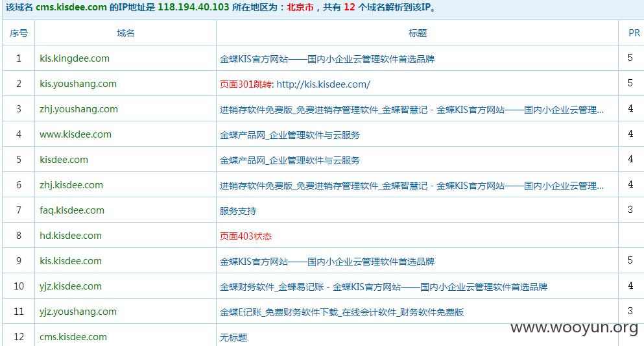Click serial number 10 for yjz.kisdee.com
Image resolution: width=644 pixels, height=346 pixels.
click(x=19, y=286)
